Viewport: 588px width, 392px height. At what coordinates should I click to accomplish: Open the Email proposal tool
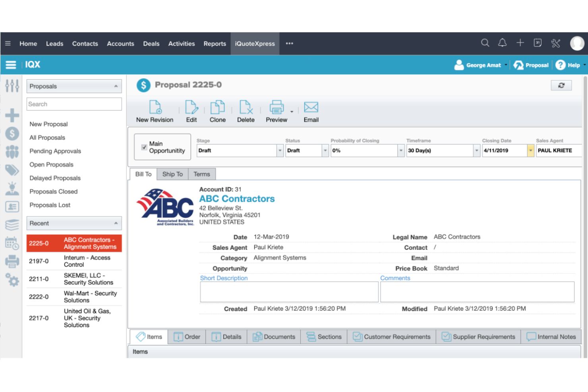[x=311, y=110]
